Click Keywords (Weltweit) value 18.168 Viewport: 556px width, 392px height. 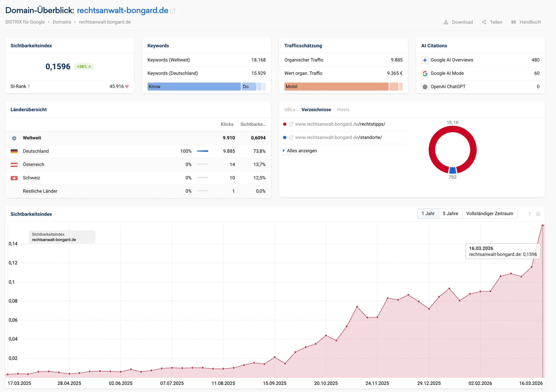point(258,60)
